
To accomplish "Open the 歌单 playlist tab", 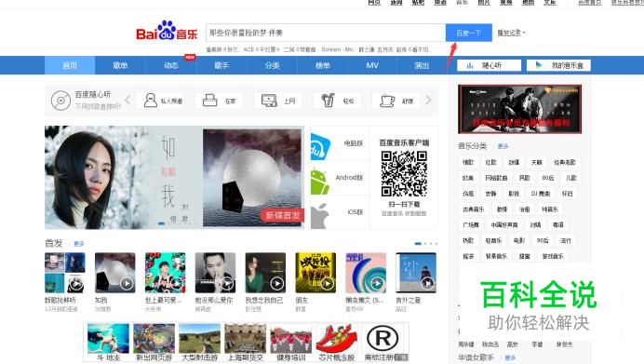I will pos(120,65).
